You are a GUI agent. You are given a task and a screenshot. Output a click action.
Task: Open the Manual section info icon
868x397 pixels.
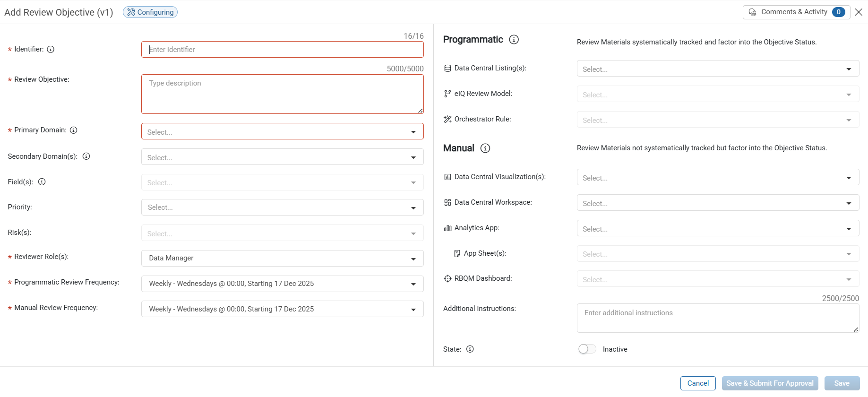(x=485, y=148)
